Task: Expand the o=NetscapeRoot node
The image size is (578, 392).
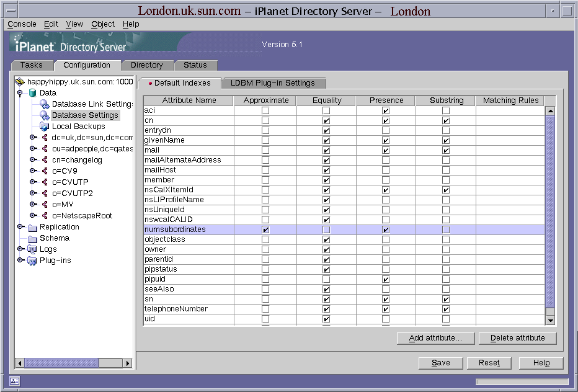Action: pyautogui.click(x=33, y=215)
